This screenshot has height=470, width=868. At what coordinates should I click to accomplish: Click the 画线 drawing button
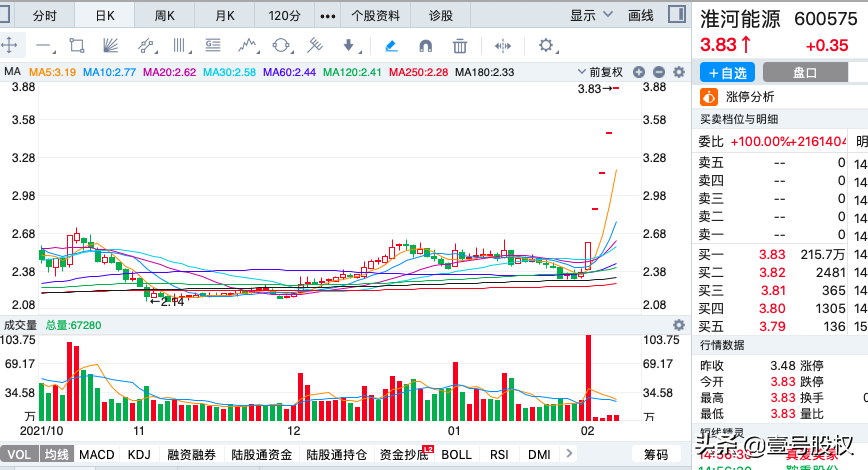coord(640,16)
